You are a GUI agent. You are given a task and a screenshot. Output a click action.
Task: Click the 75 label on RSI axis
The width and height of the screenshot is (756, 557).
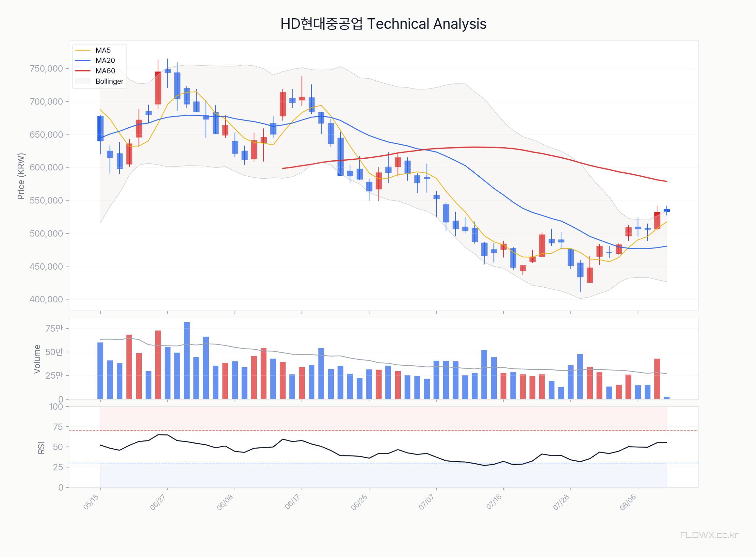58,427
